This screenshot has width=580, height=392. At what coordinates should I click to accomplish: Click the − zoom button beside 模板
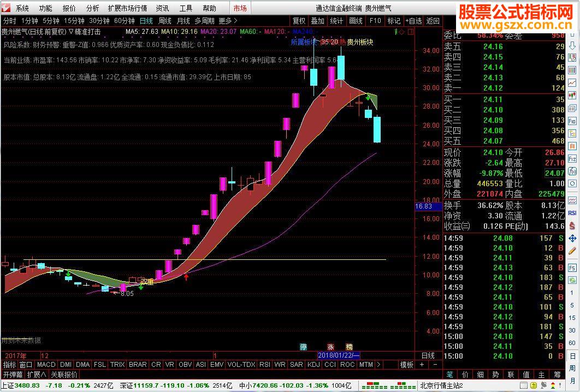pyautogui.click(x=435, y=365)
